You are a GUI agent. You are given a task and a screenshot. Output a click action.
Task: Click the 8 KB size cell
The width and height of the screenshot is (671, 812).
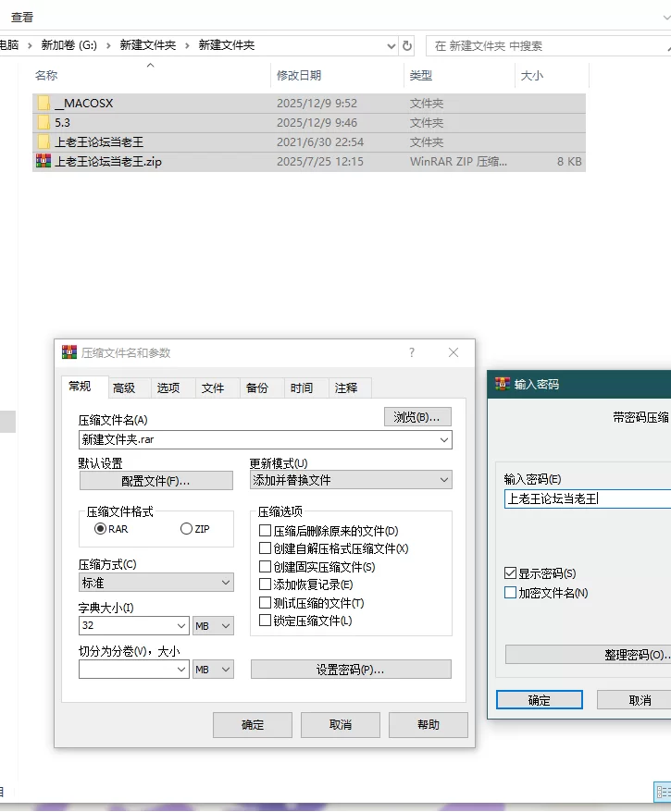point(569,162)
